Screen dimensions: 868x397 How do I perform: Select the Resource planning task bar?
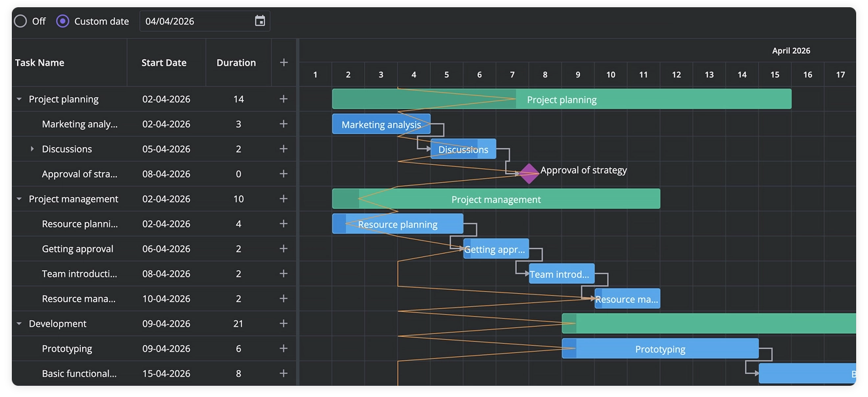tap(398, 224)
